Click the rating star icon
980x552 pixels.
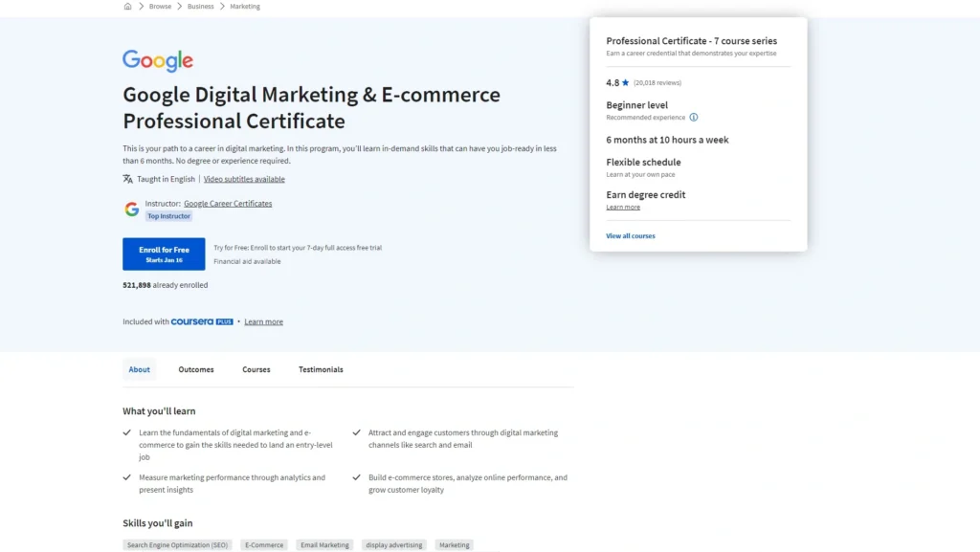[625, 82]
